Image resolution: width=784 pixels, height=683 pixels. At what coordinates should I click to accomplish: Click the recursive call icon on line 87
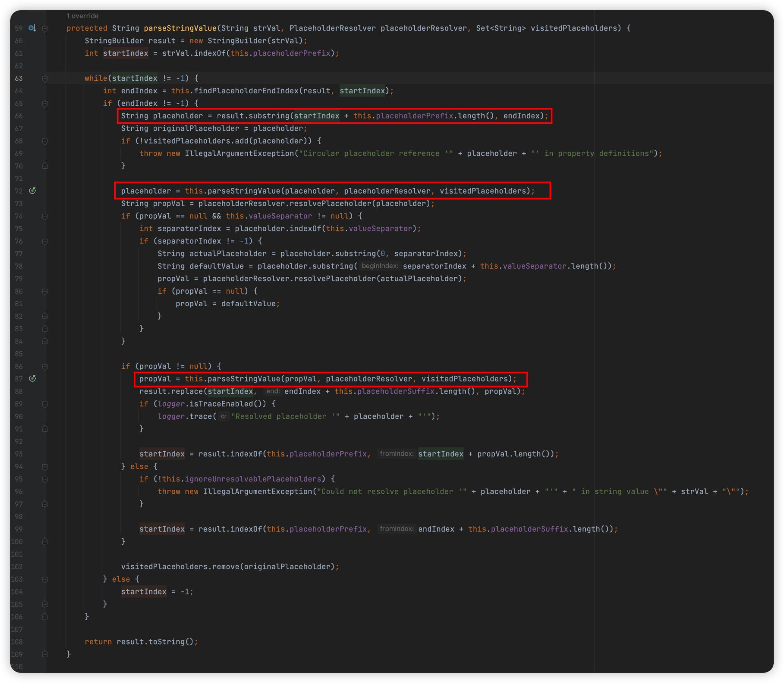point(33,378)
